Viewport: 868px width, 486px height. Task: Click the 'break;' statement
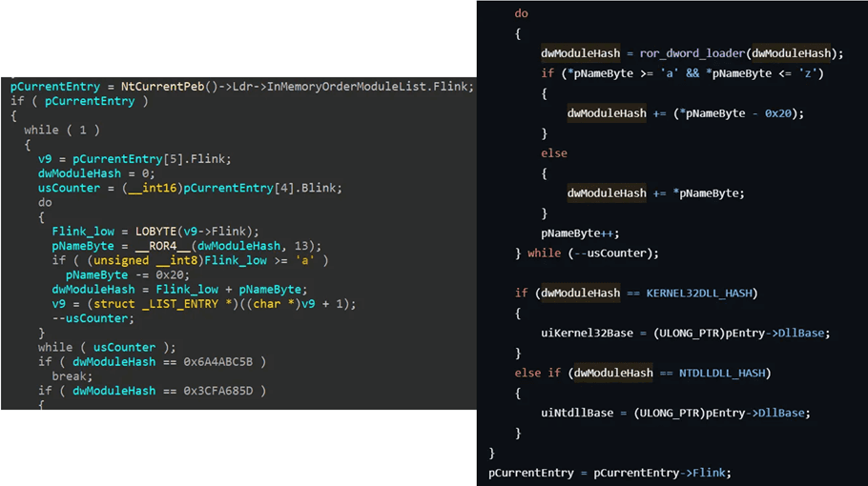point(72,376)
